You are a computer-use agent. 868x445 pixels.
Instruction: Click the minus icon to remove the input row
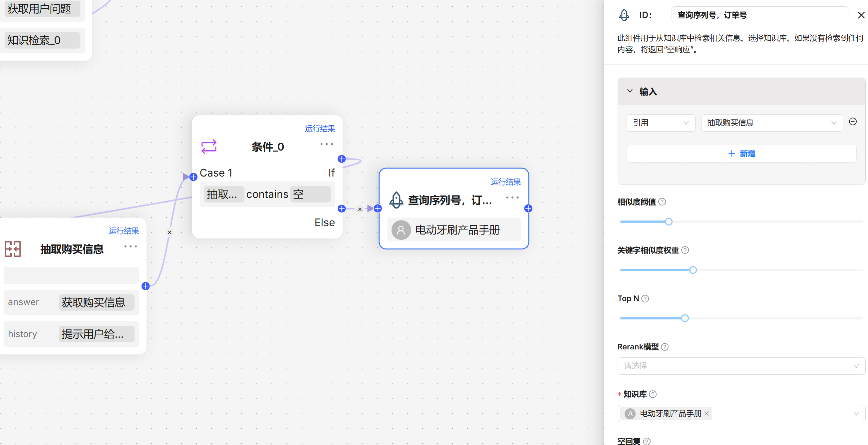[x=853, y=121]
